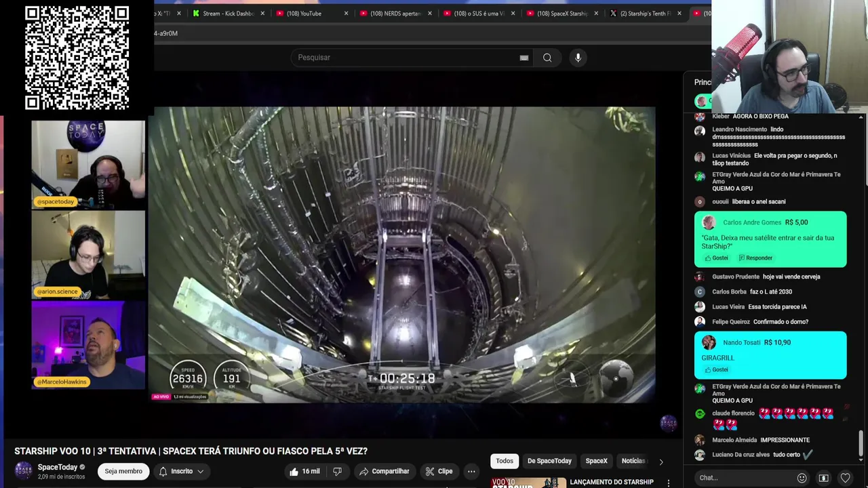Click the 'hoje vai vende cerveja' chat message
868x488 pixels.
pyautogui.click(x=791, y=277)
